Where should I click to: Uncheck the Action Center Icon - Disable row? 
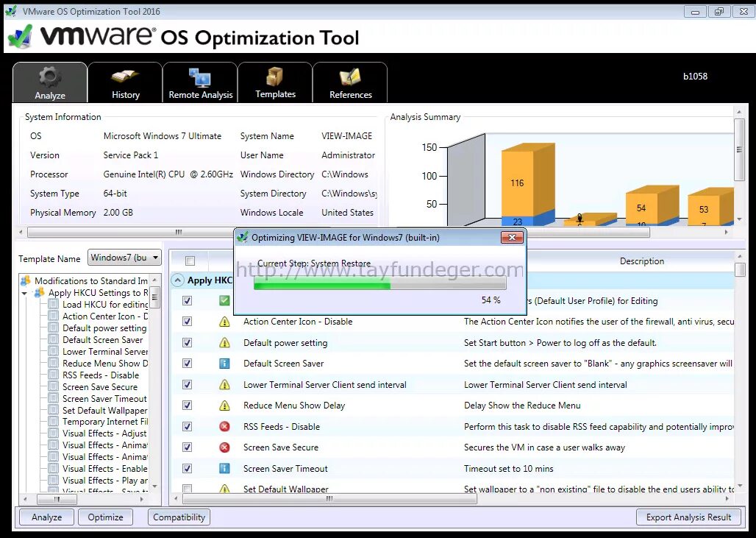(x=187, y=322)
